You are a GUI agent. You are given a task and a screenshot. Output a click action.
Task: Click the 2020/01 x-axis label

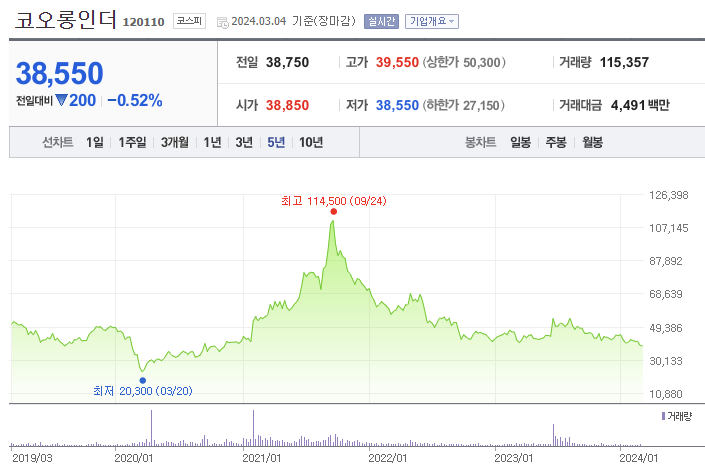[134, 458]
